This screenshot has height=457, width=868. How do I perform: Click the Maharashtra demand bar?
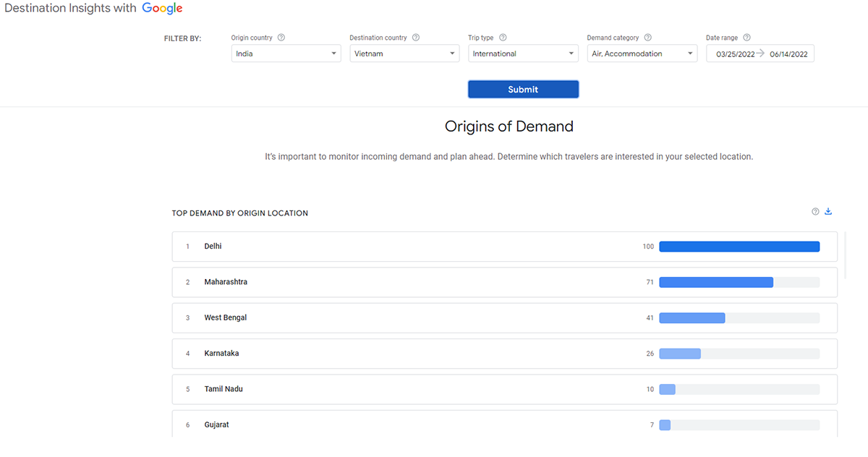tap(716, 282)
